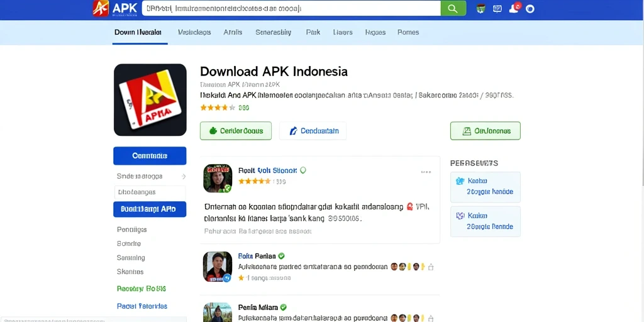
Task: Click the large APK app icon
Action: point(150,100)
